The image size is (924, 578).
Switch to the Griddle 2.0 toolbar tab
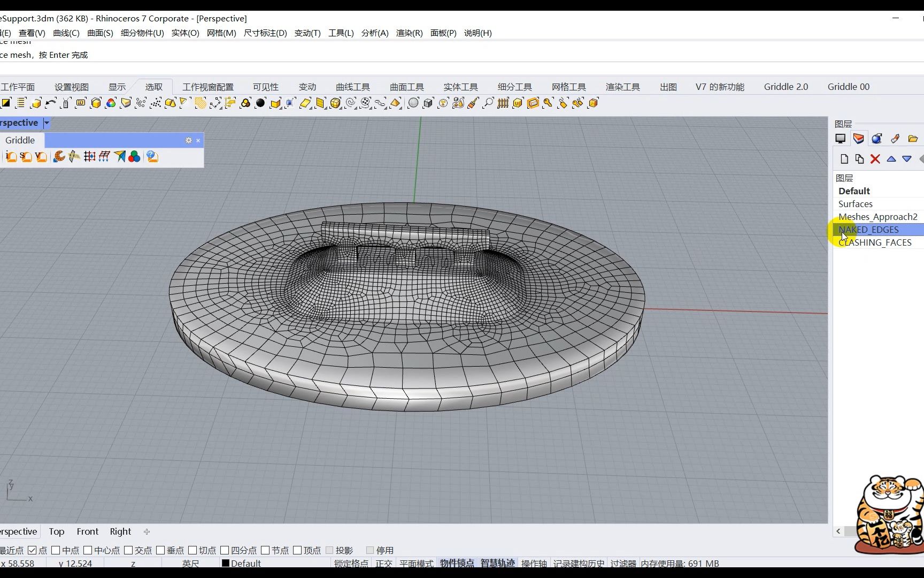(x=786, y=87)
